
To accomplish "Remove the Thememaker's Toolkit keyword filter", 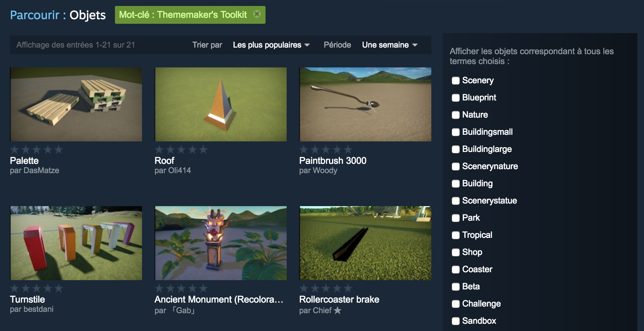I will click(x=257, y=14).
